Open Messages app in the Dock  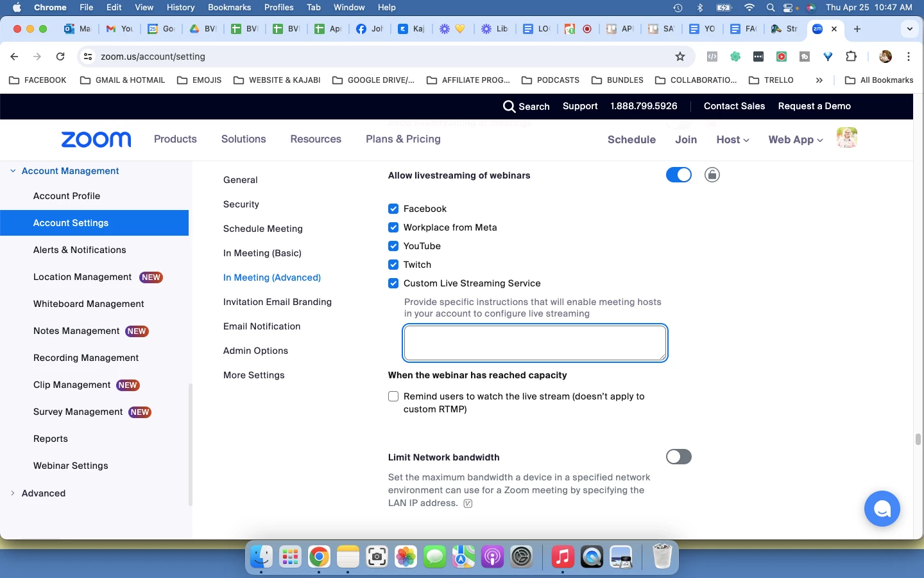[434, 556]
